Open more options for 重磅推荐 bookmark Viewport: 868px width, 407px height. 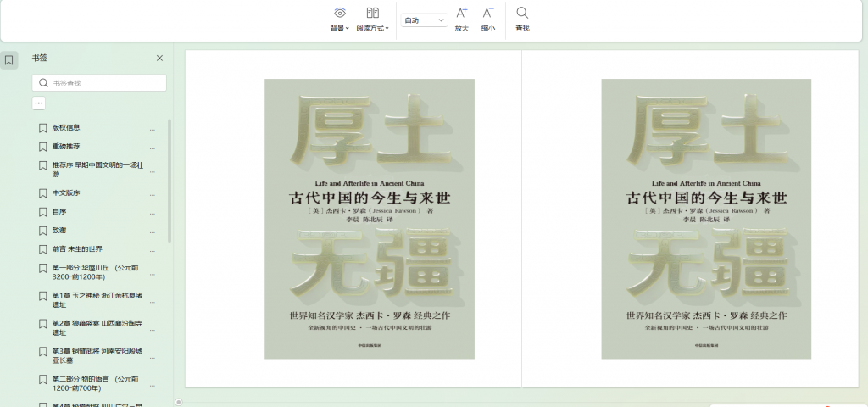pos(153,148)
